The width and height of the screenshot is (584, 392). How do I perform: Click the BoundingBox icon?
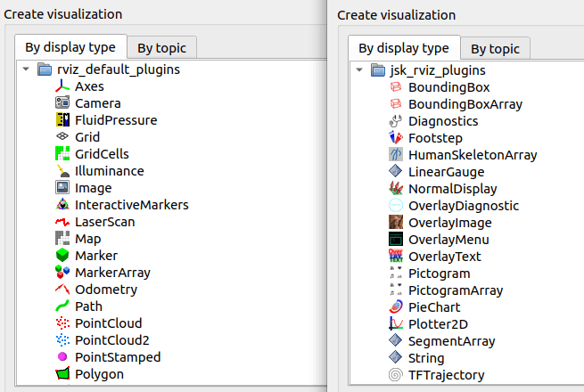click(x=396, y=87)
